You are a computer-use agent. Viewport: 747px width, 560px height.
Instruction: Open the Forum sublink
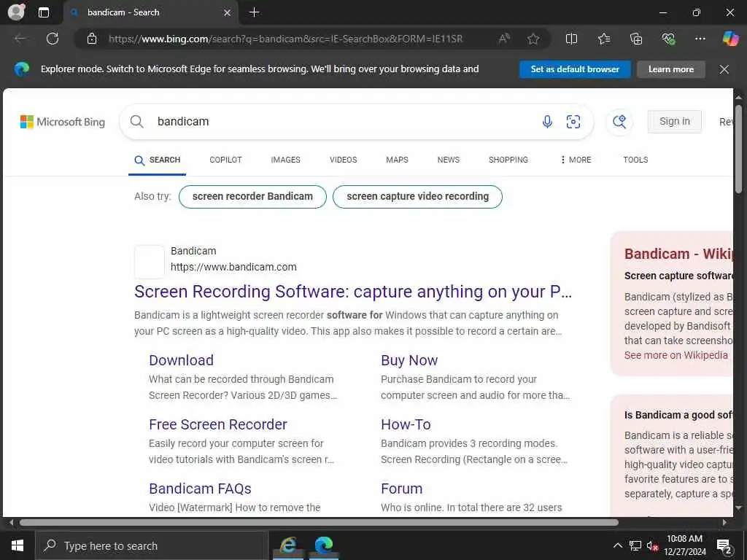(402, 489)
